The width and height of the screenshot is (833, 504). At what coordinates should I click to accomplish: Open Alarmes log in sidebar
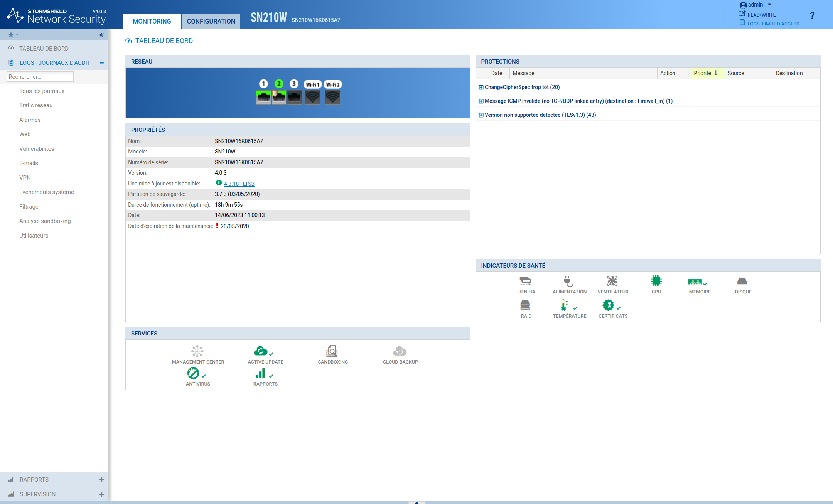coord(30,120)
